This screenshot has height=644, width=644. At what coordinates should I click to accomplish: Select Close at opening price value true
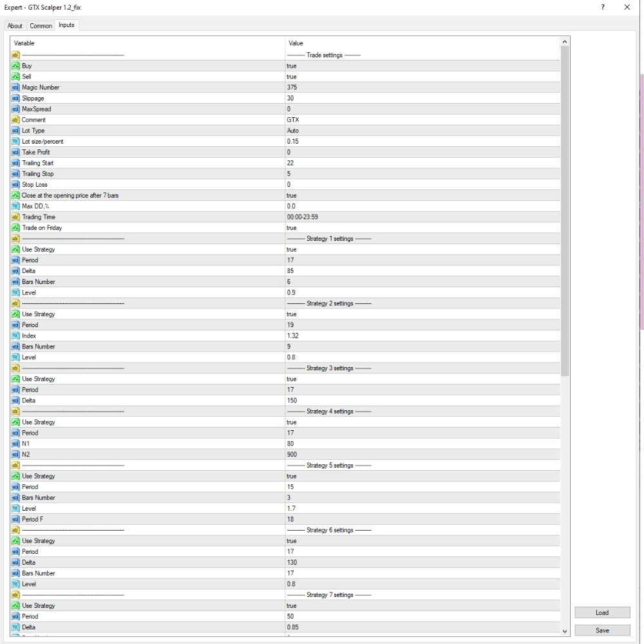[292, 196]
